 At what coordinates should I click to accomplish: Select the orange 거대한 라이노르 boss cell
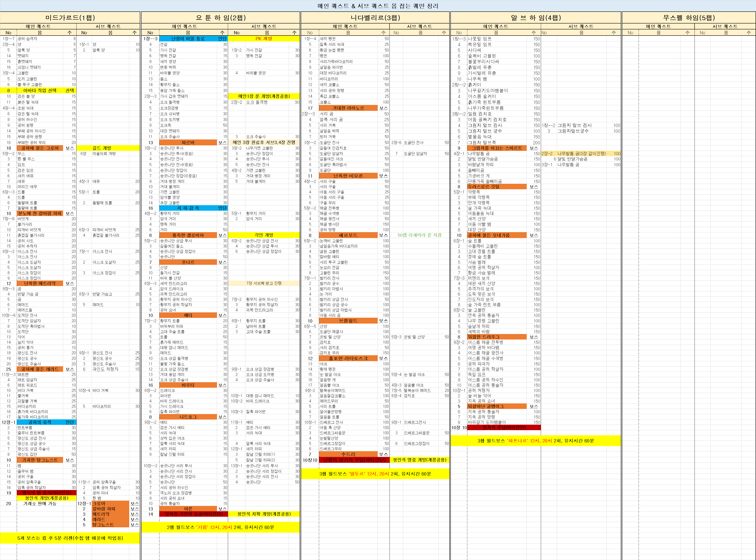click(x=348, y=108)
